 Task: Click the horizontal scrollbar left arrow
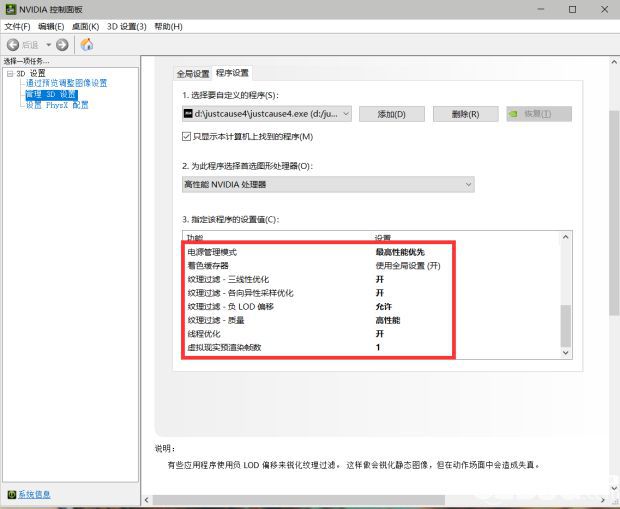(147, 500)
